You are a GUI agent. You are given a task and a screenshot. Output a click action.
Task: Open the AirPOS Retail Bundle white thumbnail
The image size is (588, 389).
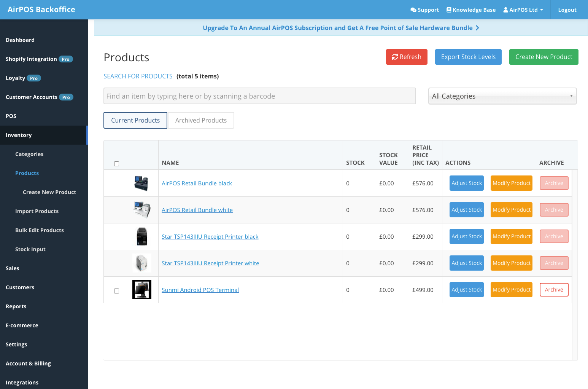coord(142,210)
